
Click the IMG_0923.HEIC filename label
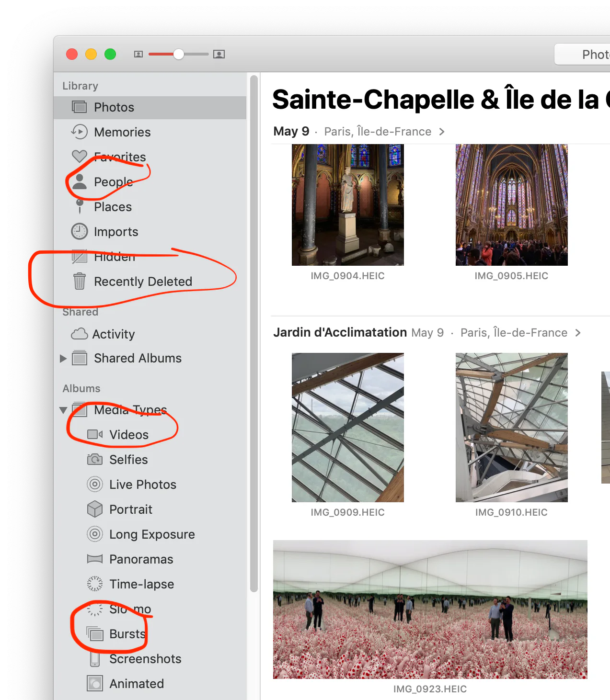click(430, 689)
